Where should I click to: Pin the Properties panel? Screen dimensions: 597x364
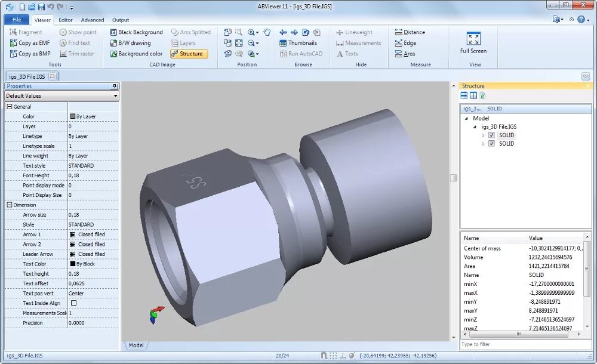coord(115,87)
